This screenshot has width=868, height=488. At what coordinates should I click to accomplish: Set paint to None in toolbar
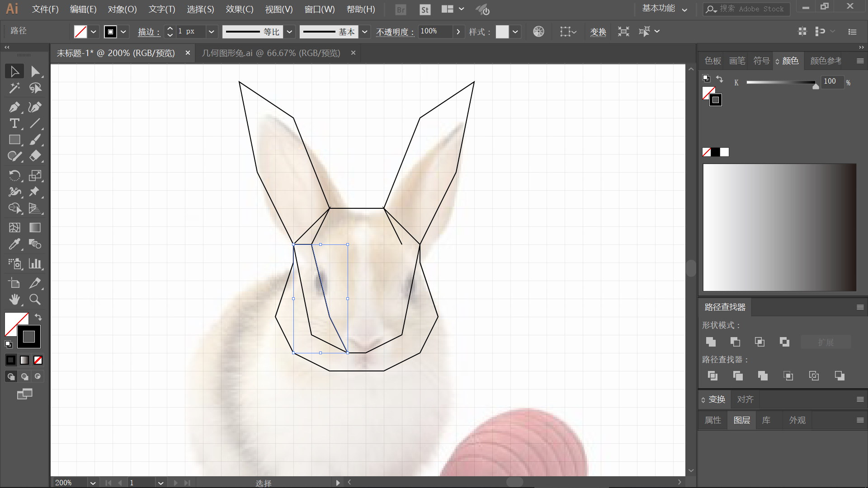point(38,360)
